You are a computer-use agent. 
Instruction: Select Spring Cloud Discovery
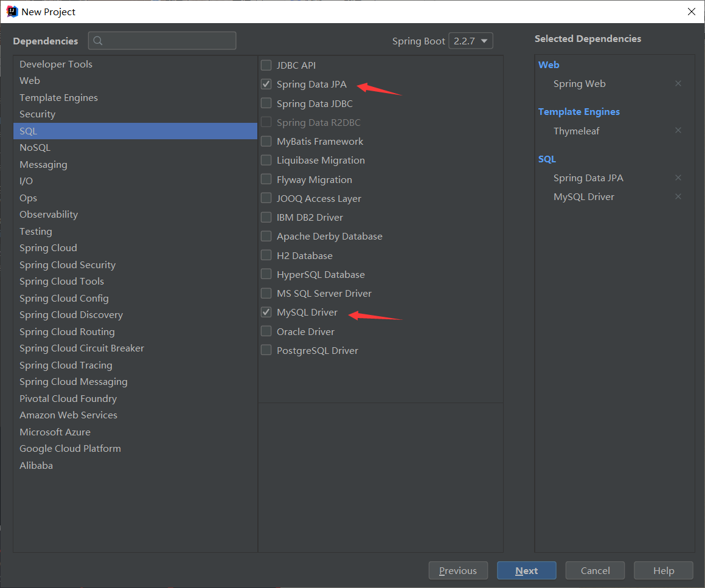pyautogui.click(x=135, y=315)
